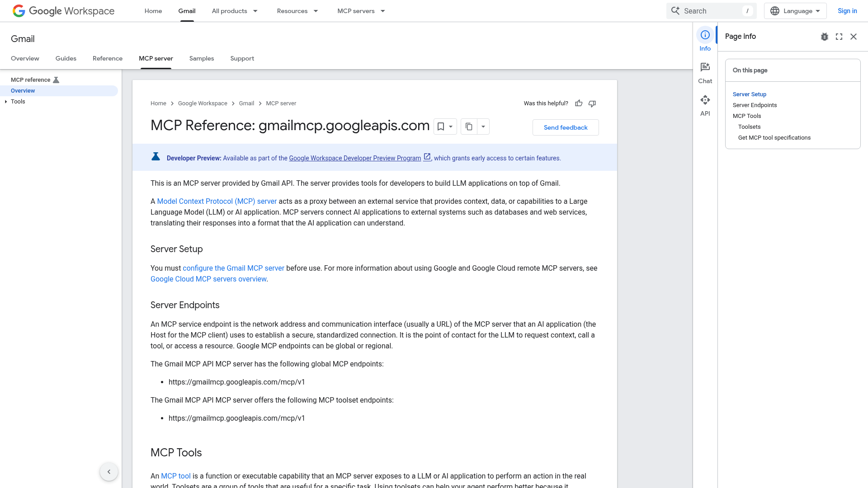
Task: Jump to Toolsets in On this page
Action: pyautogui.click(x=750, y=127)
